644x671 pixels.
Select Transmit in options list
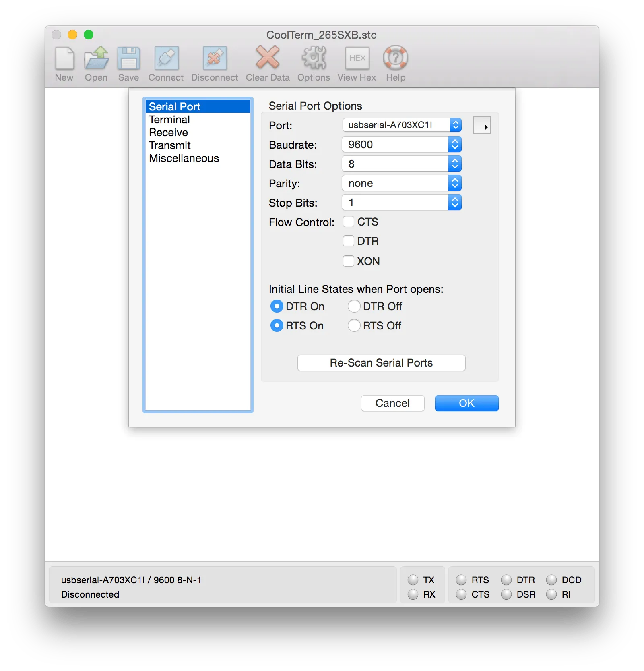point(198,145)
